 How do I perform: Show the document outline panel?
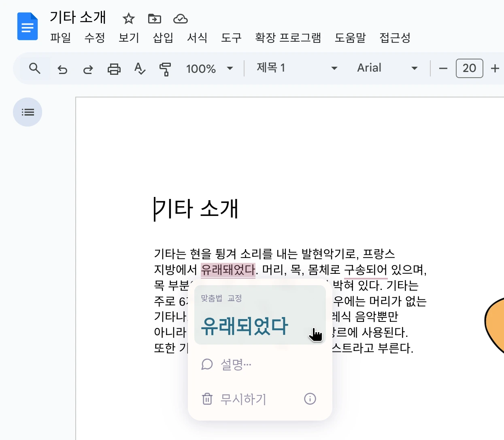(x=27, y=112)
